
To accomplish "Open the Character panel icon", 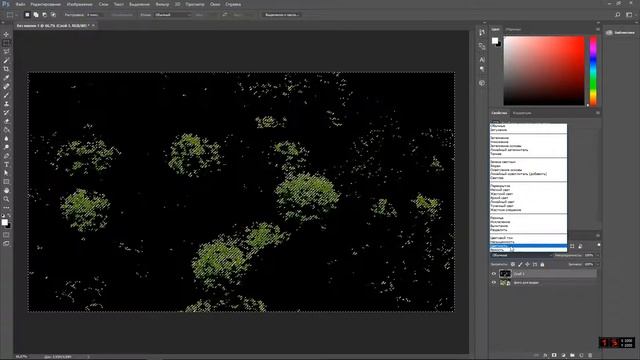I will (482, 60).
